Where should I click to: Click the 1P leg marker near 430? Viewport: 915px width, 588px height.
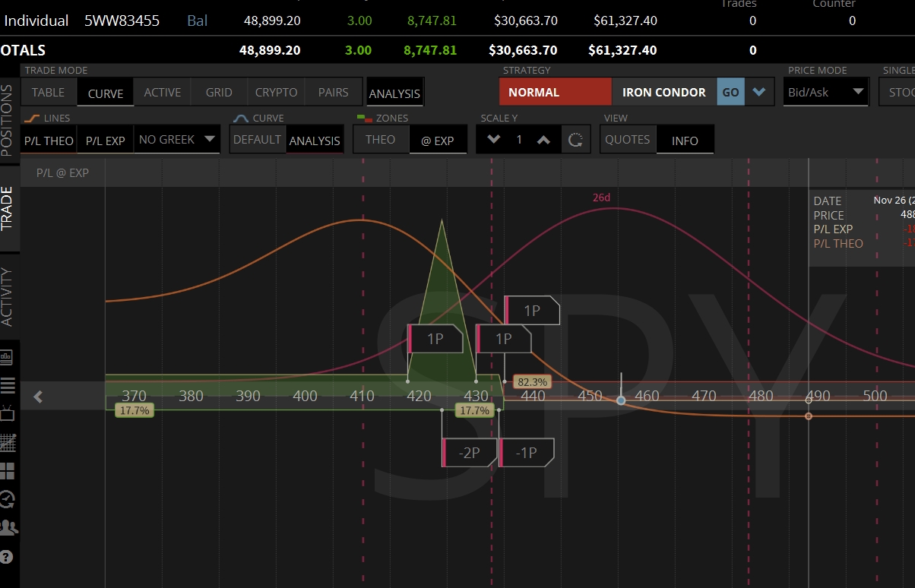504,339
